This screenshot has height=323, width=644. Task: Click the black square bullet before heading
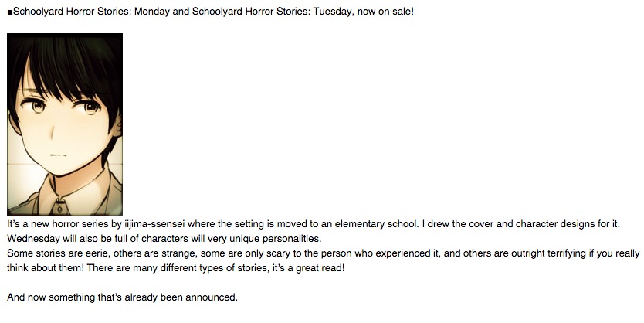click(10, 12)
